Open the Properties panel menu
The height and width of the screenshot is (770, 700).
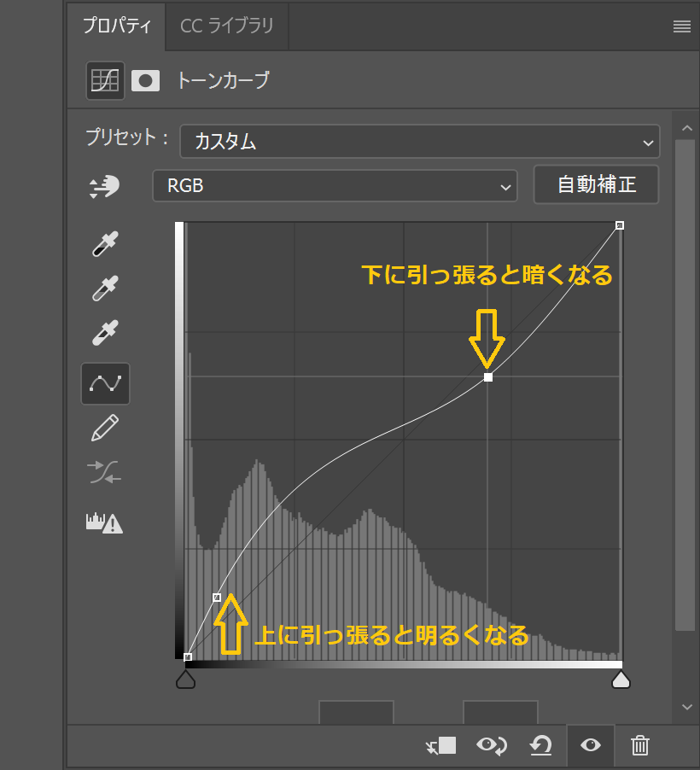point(682,26)
